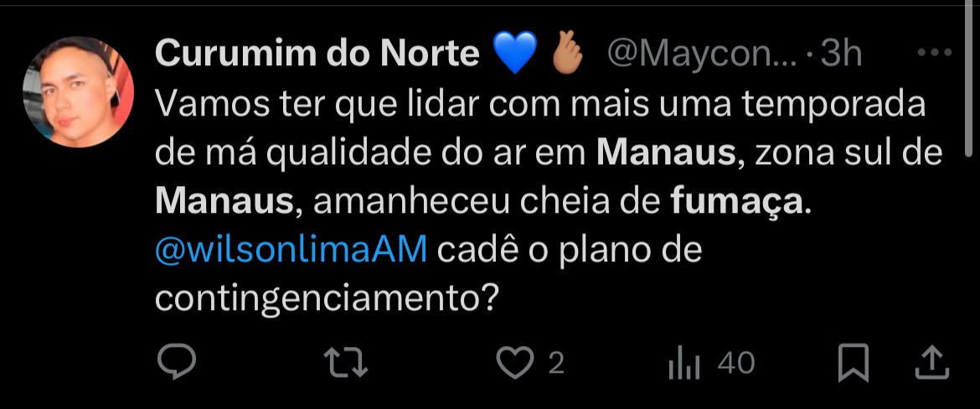Reply to the Curumim do Norte tweet
Image resolution: width=980 pixels, height=409 pixels.
pos(176,363)
